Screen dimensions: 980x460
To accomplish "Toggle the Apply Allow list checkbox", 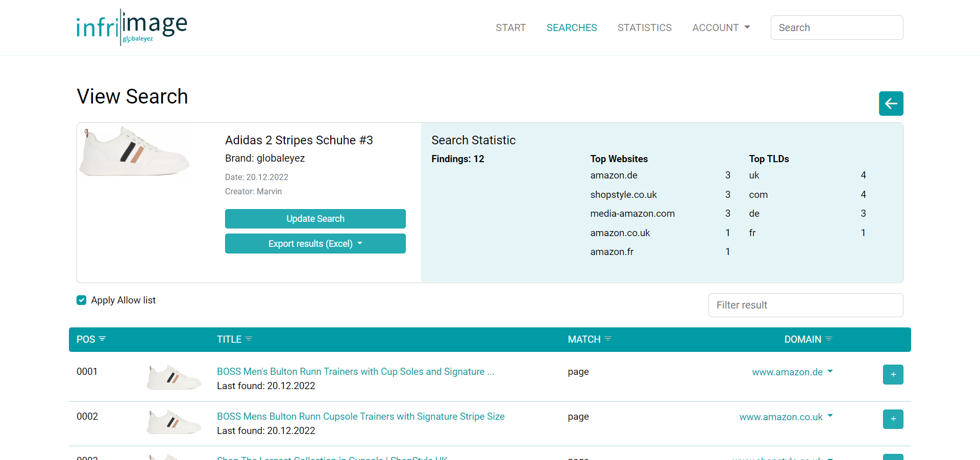I will [x=82, y=300].
